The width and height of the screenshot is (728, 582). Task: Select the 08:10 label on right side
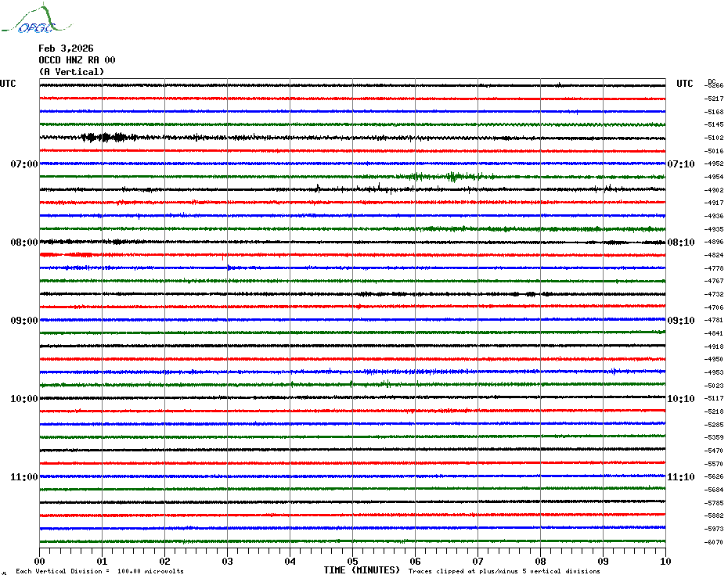click(680, 242)
